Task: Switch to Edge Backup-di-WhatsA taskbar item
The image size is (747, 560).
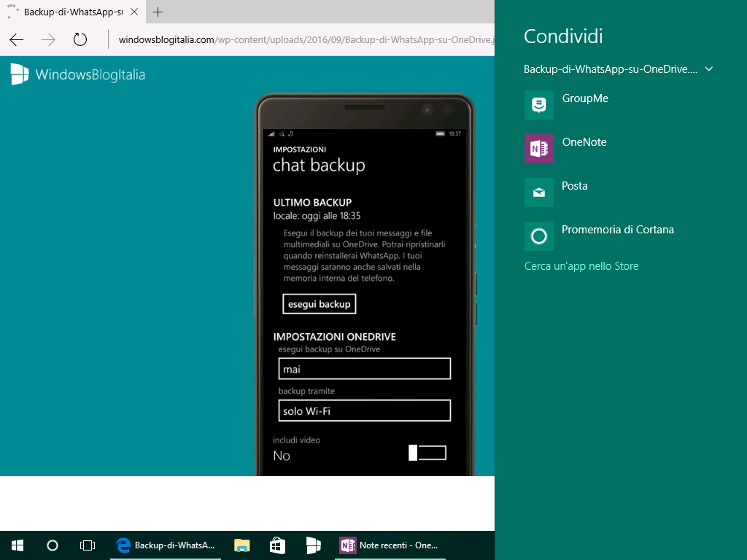Action: 166,545
